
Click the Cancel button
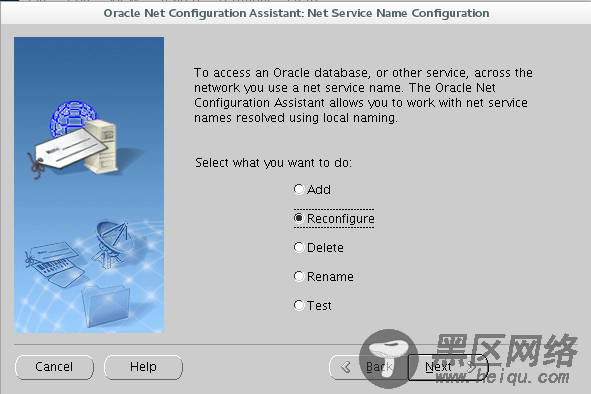tap(54, 367)
